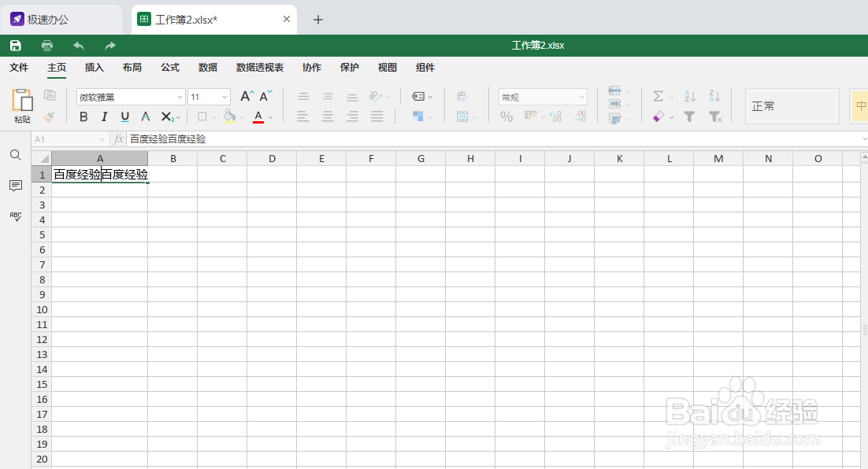Click the Print icon
This screenshot has width=868, height=469.
[47, 46]
